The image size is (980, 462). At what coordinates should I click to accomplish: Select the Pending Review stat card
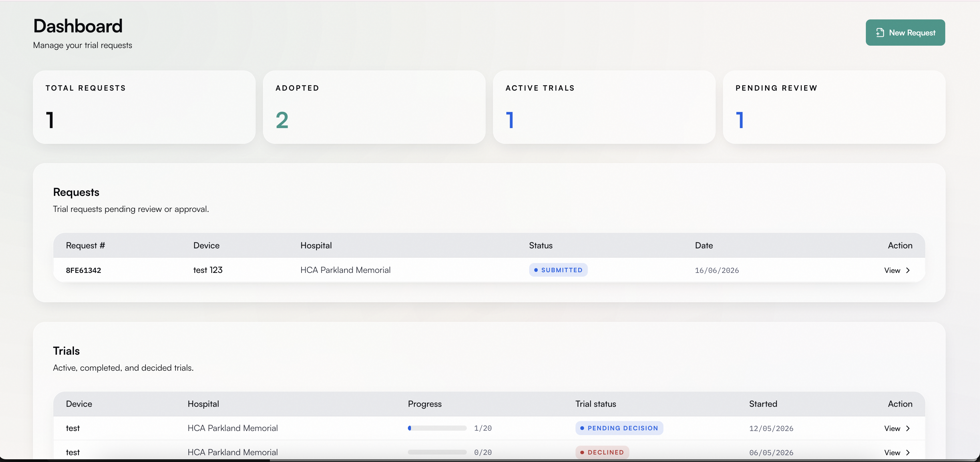pyautogui.click(x=834, y=107)
